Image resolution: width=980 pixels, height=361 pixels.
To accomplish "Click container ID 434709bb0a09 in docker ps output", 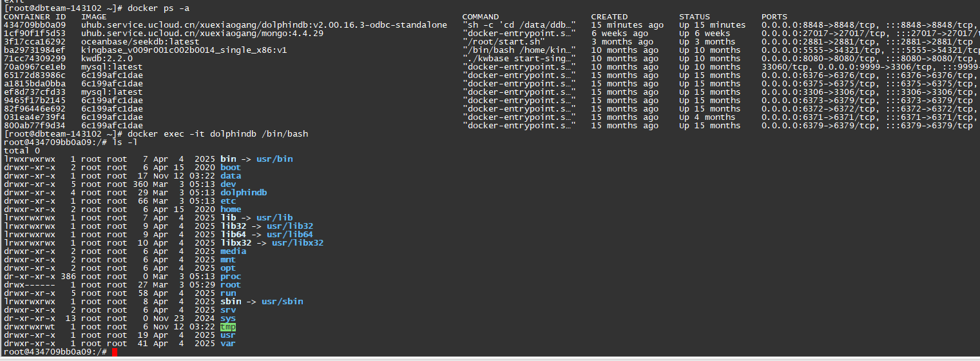I will [34, 24].
